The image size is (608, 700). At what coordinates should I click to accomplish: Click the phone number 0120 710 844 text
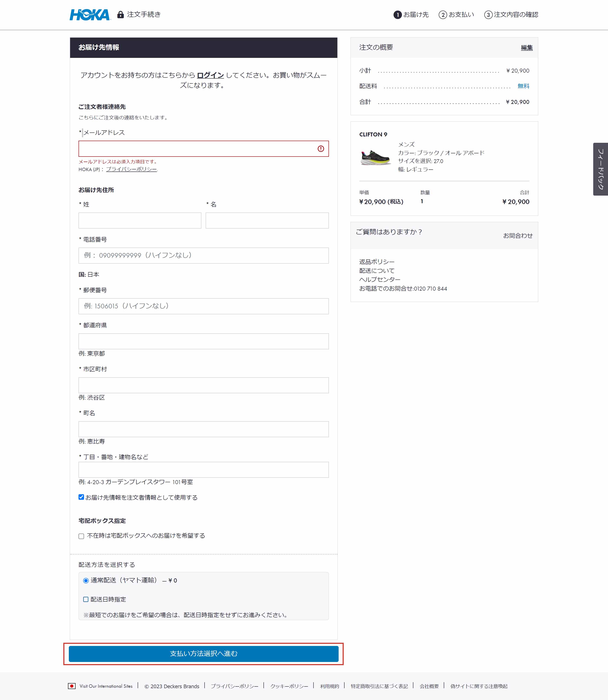[x=430, y=289]
